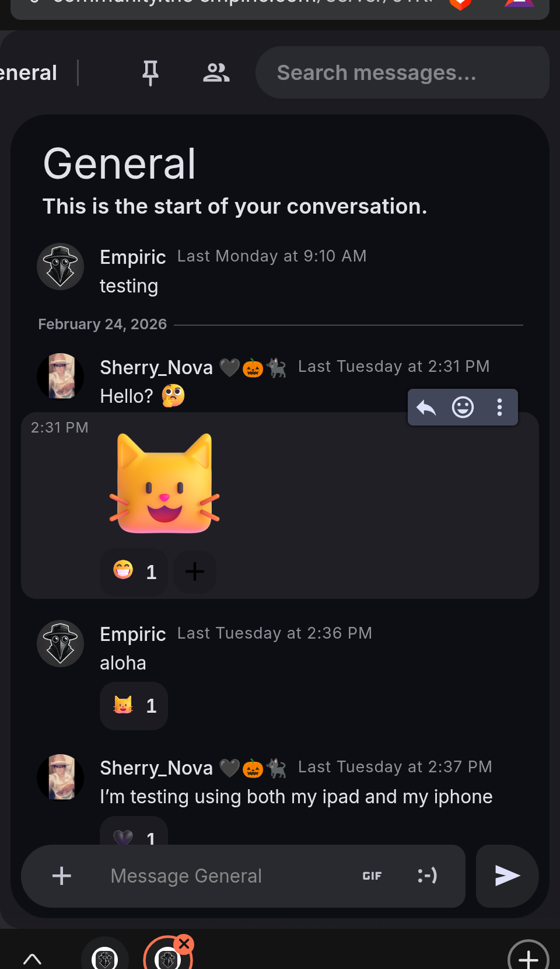The height and width of the screenshot is (969, 560).
Task: Add a new reaction with the plus button
Action: (195, 571)
